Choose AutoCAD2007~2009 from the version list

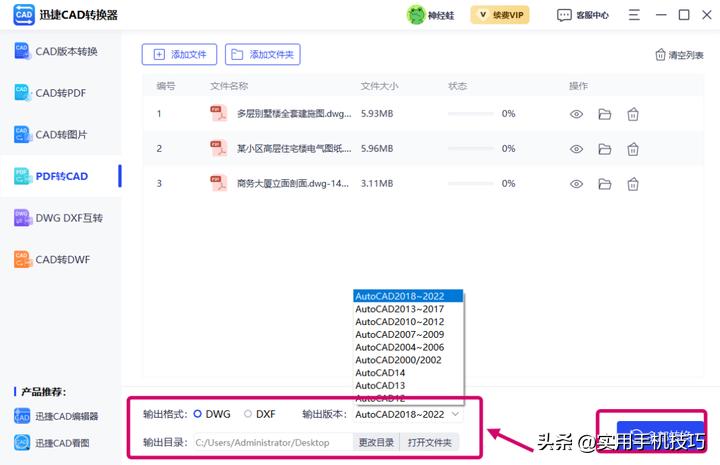tap(408, 335)
